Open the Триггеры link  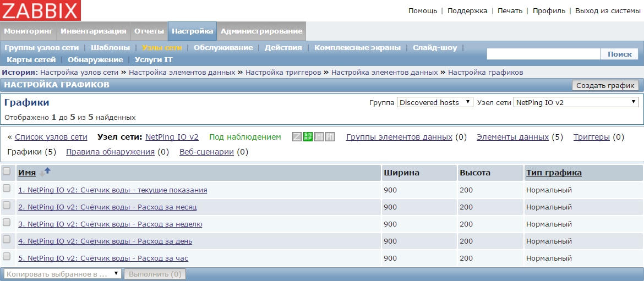pyautogui.click(x=591, y=137)
